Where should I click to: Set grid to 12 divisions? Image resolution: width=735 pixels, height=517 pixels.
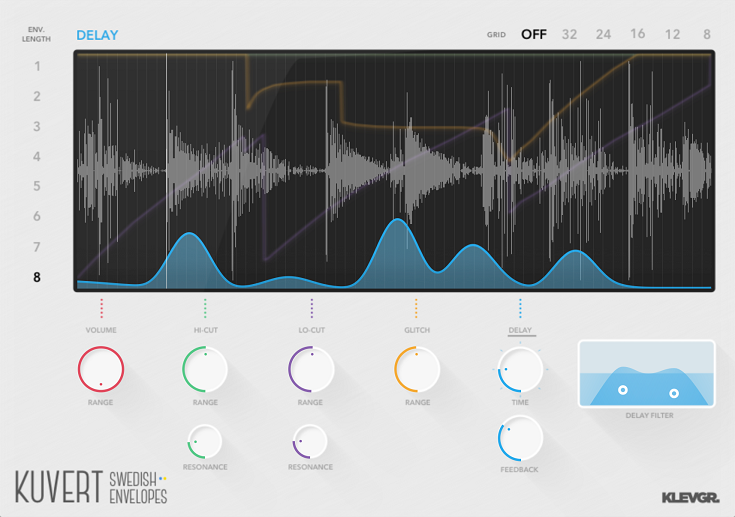click(672, 34)
